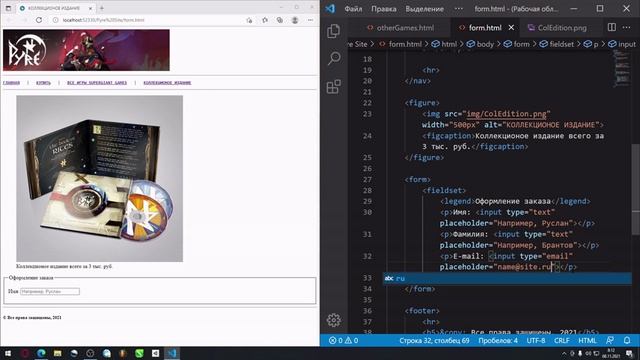Open the browser profile avatar
The image size is (640, 360).
click(295, 20)
